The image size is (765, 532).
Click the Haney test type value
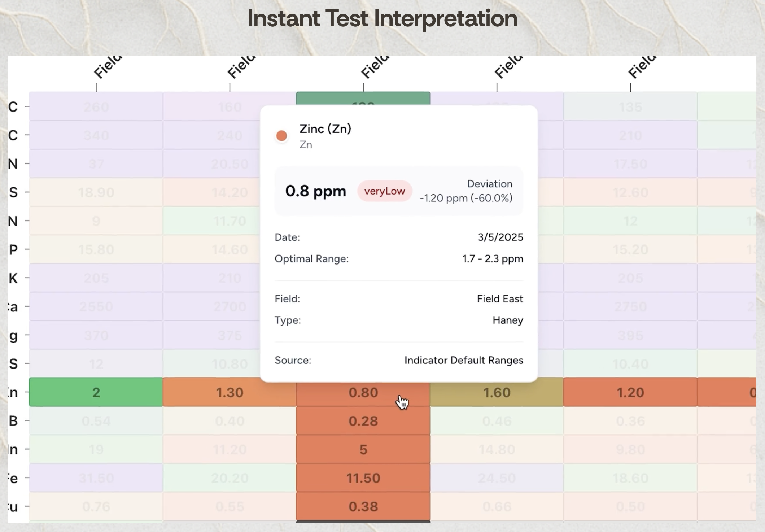click(507, 320)
